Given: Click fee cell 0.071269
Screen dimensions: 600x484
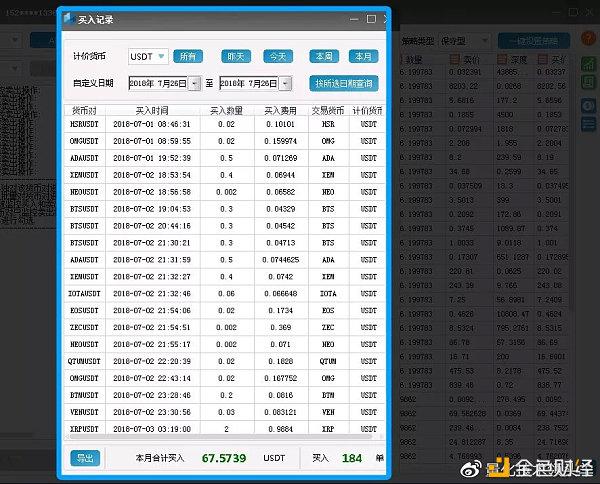Looking at the screenshot, I should 280,158.
